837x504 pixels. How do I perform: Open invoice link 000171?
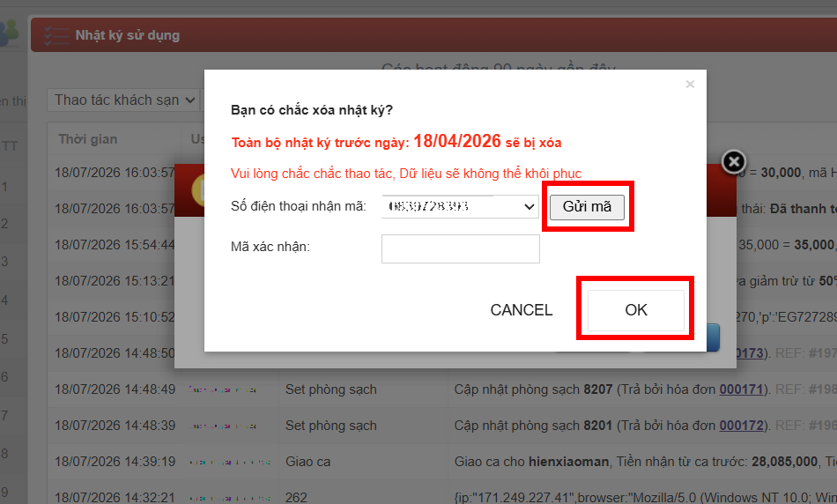(x=741, y=389)
